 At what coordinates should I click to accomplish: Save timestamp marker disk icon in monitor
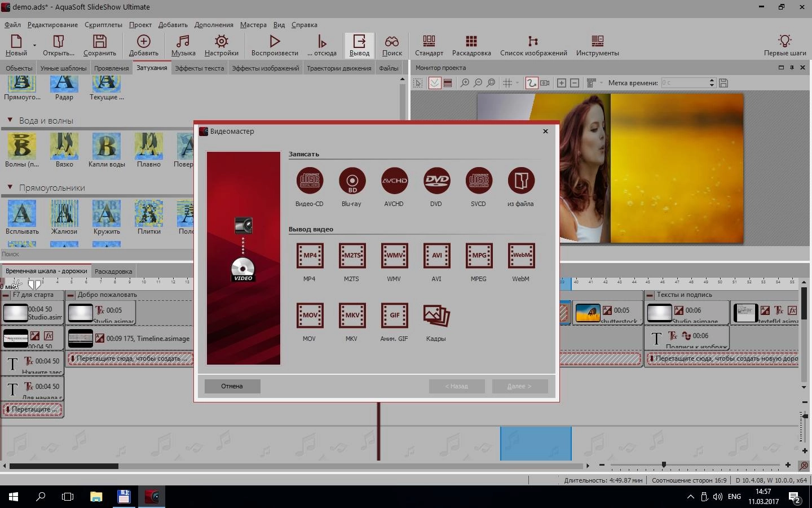724,83
